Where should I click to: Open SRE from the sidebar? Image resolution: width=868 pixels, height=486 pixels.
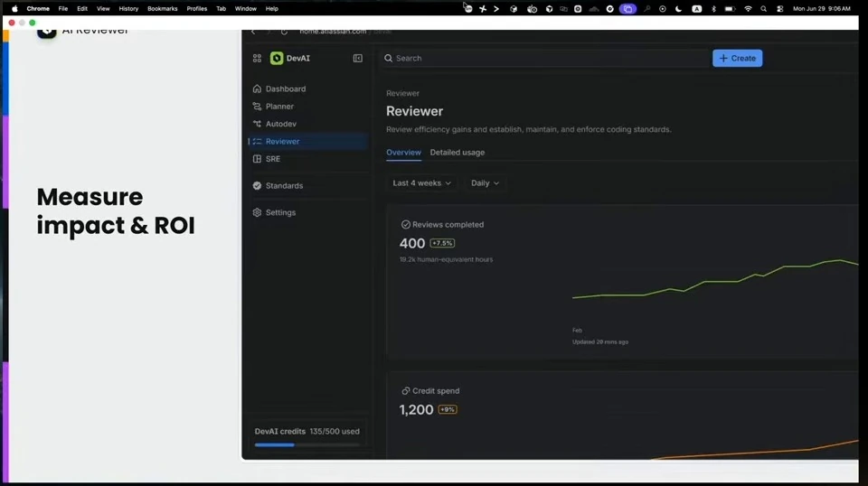[307, 159]
